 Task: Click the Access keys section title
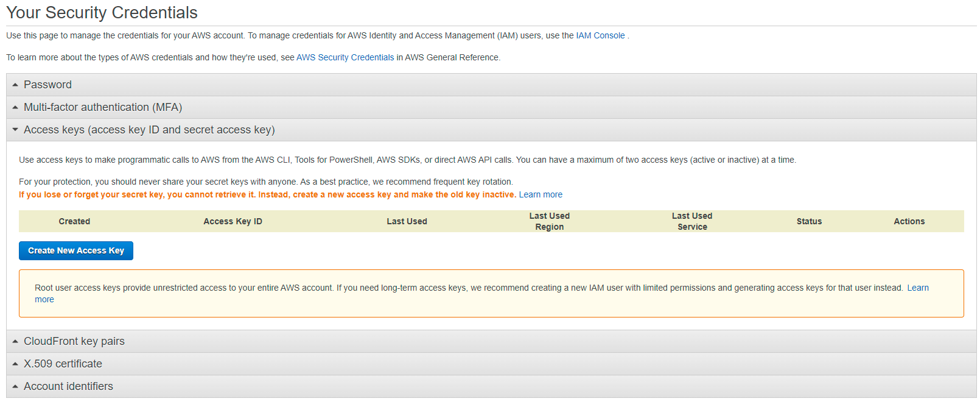click(149, 130)
